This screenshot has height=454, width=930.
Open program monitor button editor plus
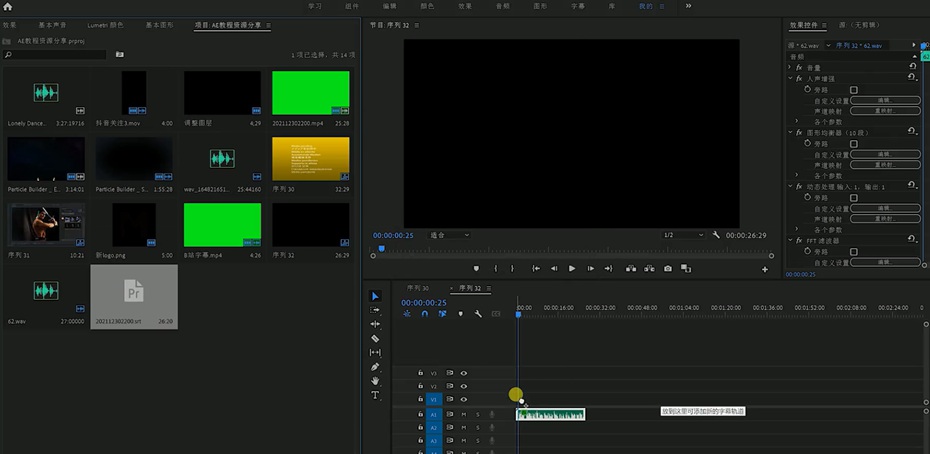click(765, 269)
